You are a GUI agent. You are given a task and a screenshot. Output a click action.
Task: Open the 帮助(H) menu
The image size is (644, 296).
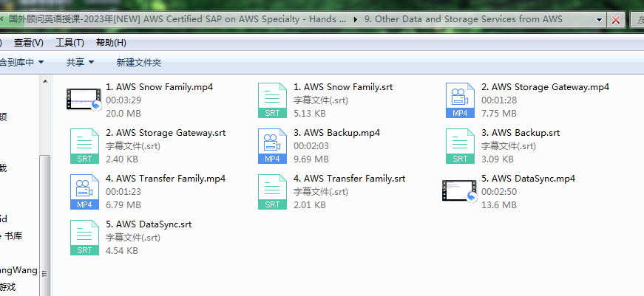click(111, 43)
